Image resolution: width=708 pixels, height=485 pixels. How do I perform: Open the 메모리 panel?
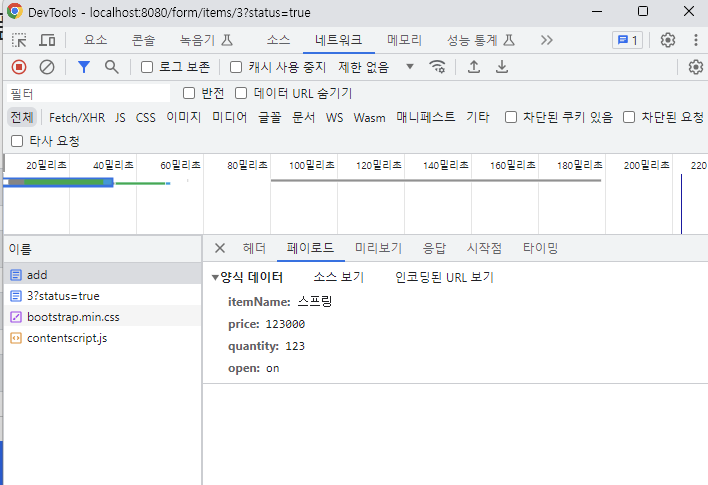point(404,40)
